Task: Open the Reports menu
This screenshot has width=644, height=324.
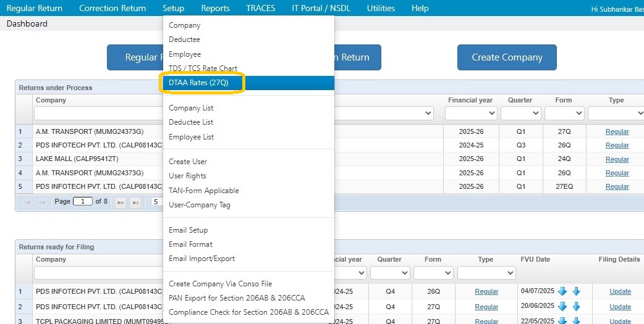Action: pos(215,8)
